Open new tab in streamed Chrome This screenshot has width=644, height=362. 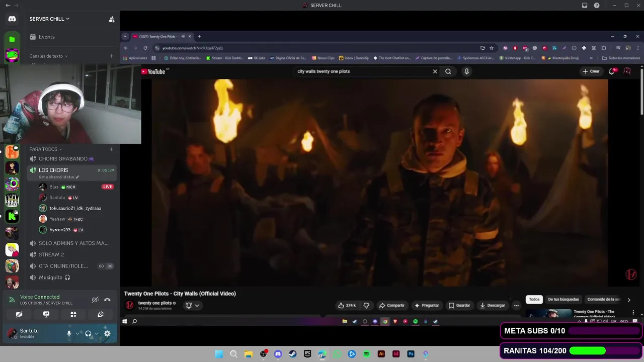pos(199,36)
